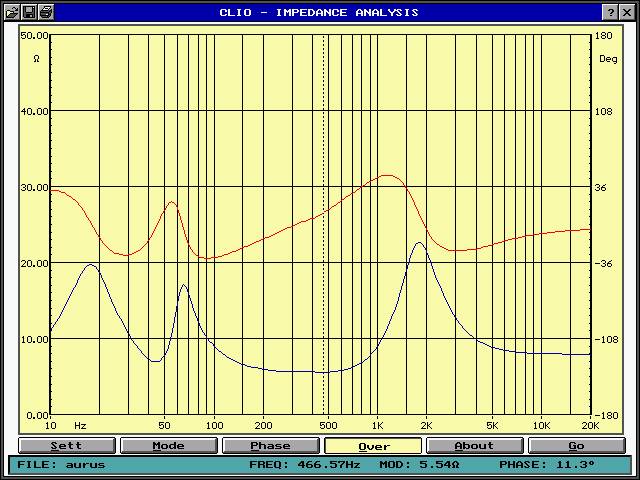Click the 5K frequency axis label

tap(492, 426)
